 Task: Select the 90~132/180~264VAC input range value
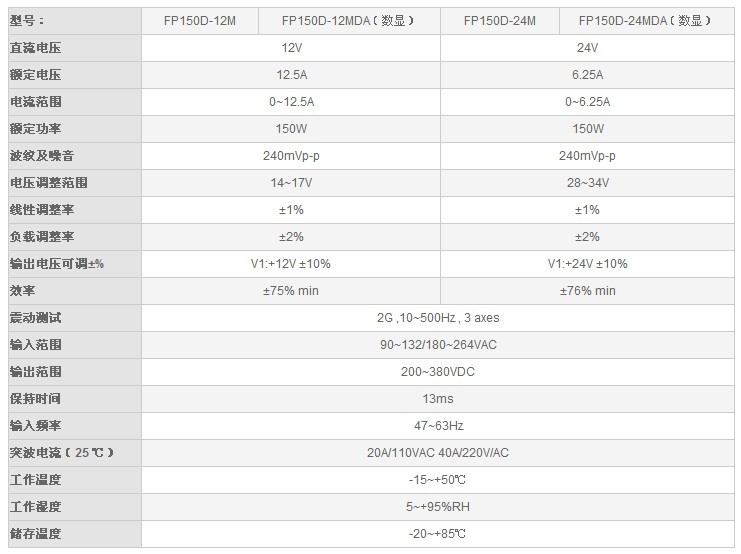coord(438,345)
